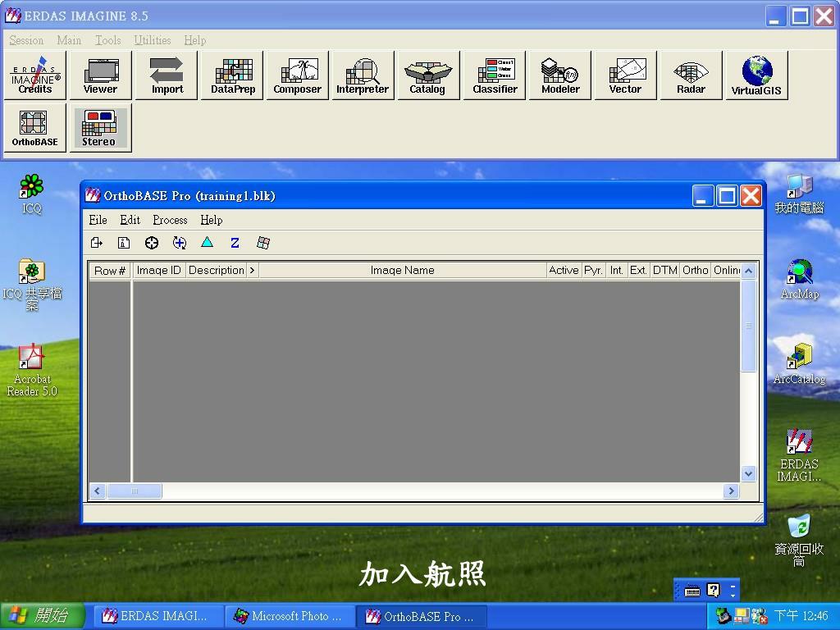Viewport: 840px width, 630px height.
Task: Select ICQ 共享檔案 desktop shortcut
Action: click(x=32, y=285)
